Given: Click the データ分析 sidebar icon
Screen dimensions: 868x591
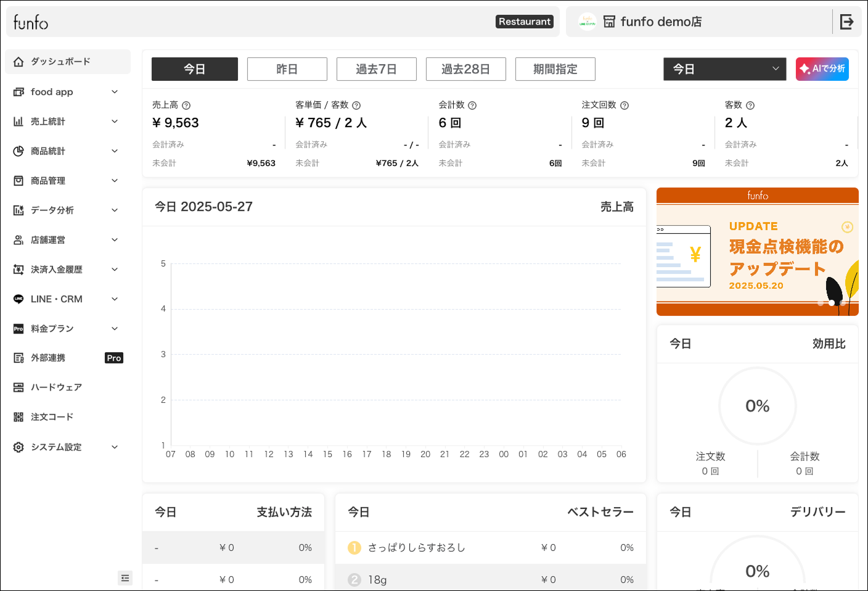Looking at the screenshot, I should pyautogui.click(x=18, y=210).
